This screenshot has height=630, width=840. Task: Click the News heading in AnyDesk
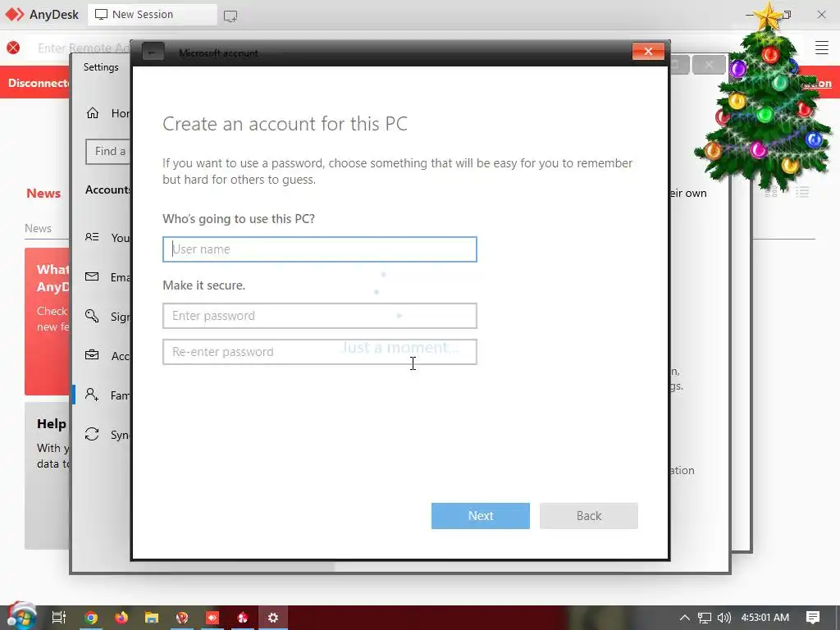tap(43, 194)
